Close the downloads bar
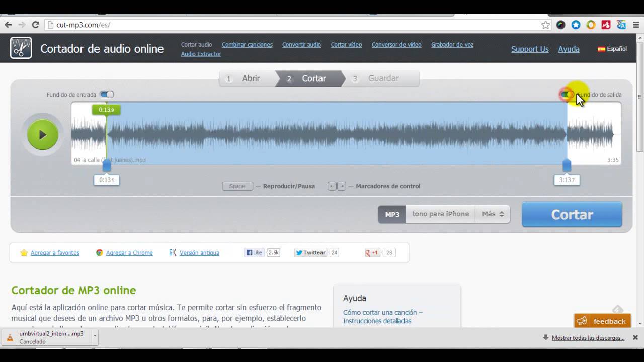 coord(635,337)
